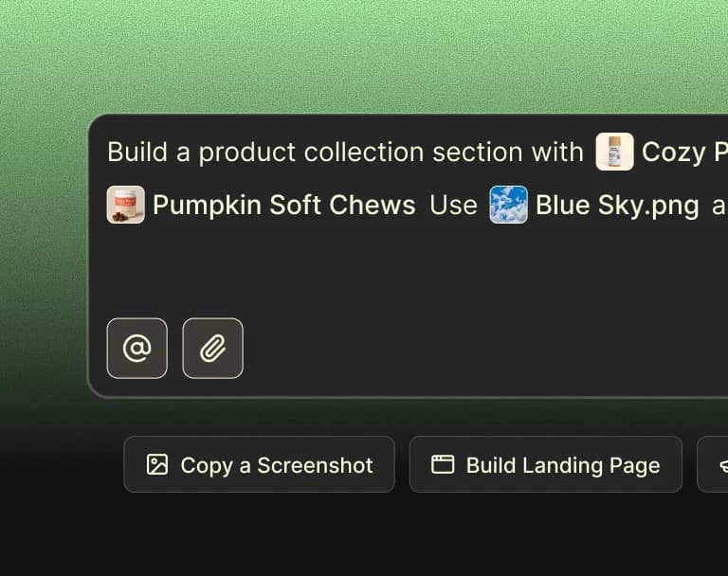Screen dimensions: 728x576
Task: Select the partially visible third suggestion chip
Action: click(713, 464)
